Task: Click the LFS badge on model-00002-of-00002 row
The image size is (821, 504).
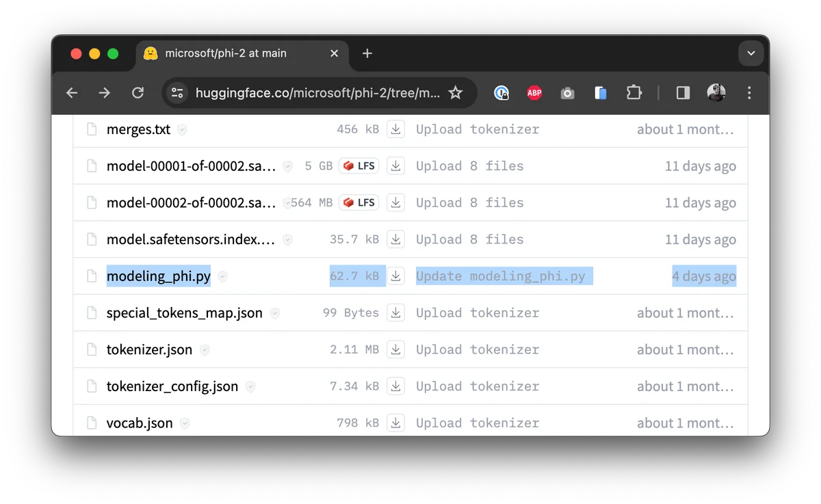Action: [x=359, y=202]
